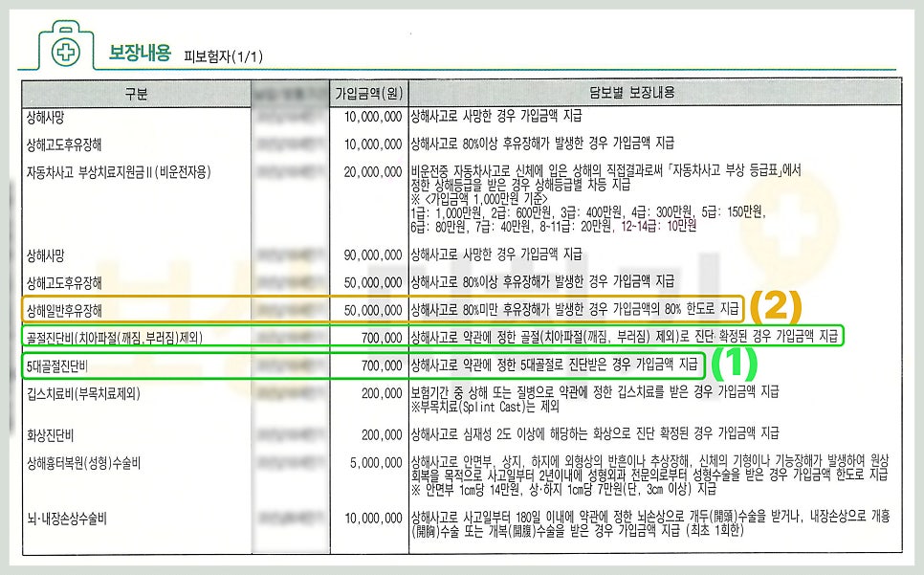Screen dimensions: 924x575
Task: Click the 뇌·내장손상수술비 row label
Action: pos(68,518)
